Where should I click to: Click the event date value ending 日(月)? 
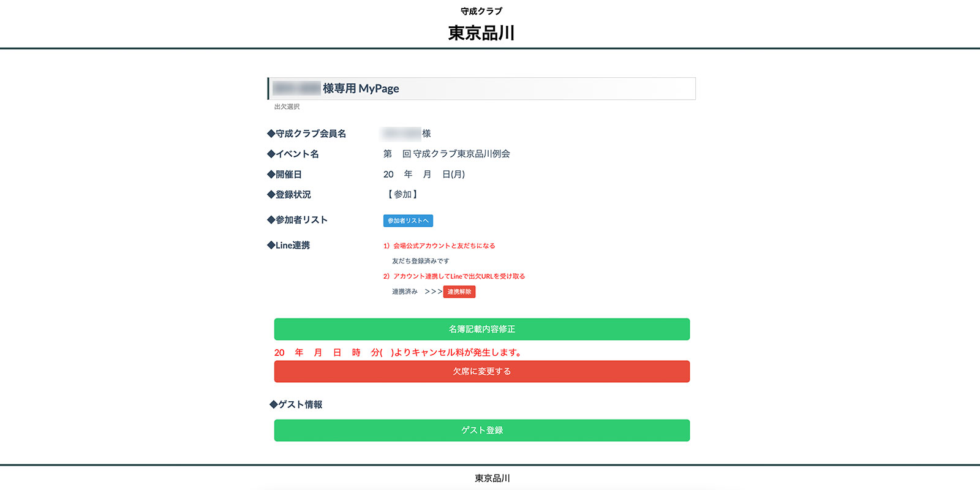[424, 175]
